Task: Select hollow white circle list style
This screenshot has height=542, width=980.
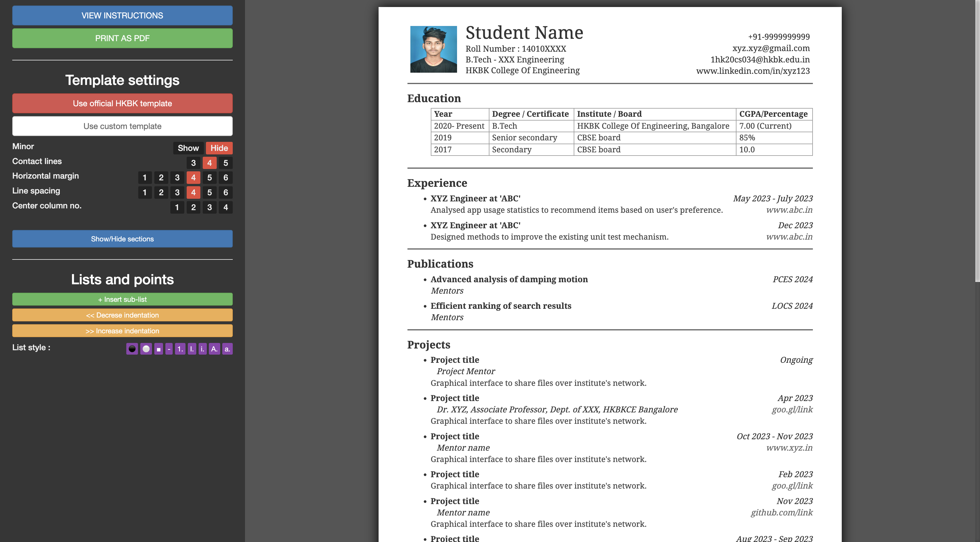Action: click(x=146, y=349)
